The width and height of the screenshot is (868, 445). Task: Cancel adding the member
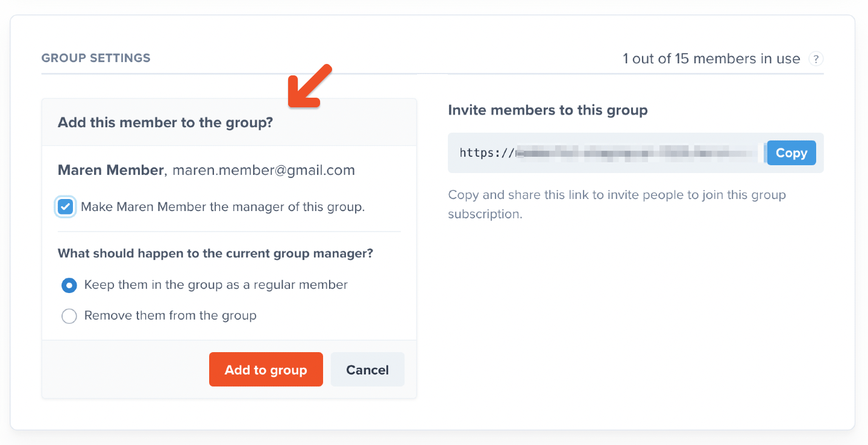click(x=368, y=370)
